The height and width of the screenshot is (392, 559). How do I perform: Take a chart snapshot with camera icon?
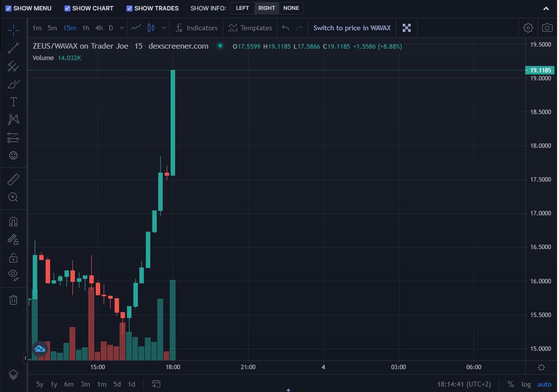(547, 28)
